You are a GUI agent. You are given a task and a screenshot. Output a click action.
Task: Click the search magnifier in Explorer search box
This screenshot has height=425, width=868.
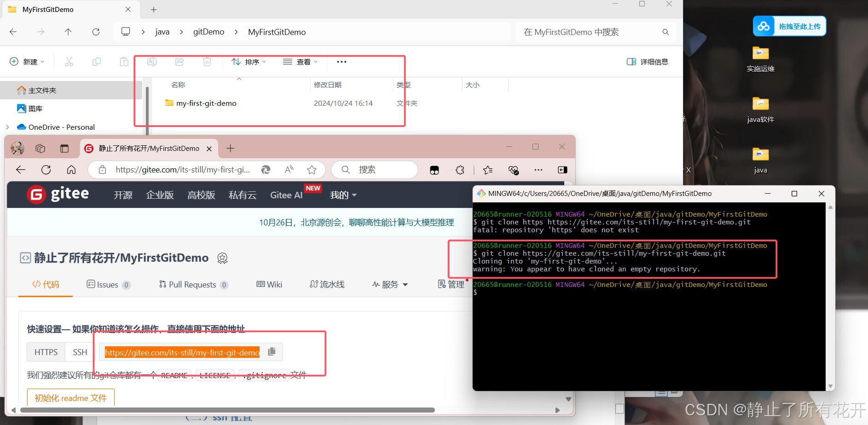click(665, 32)
